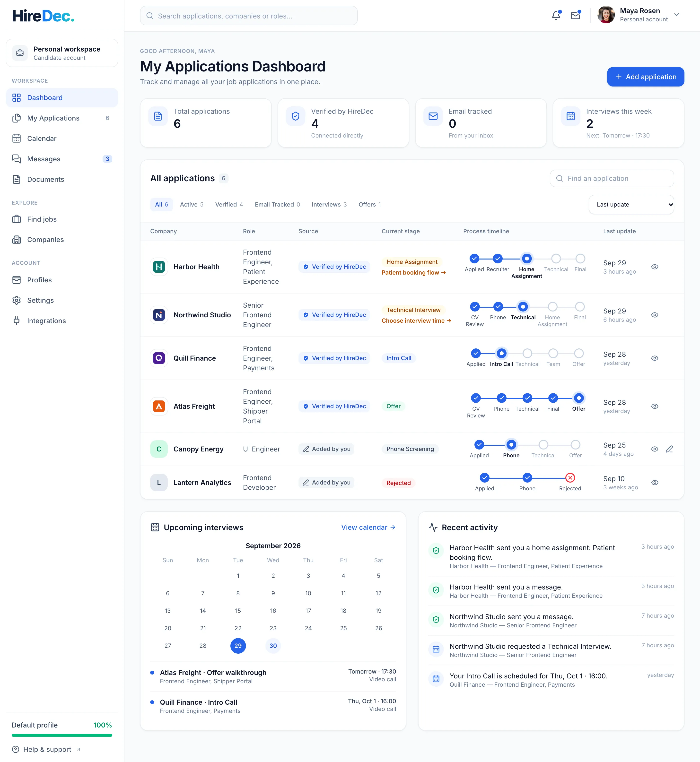
Task: View Lantern Analytics application via eye icon
Action: click(x=655, y=483)
